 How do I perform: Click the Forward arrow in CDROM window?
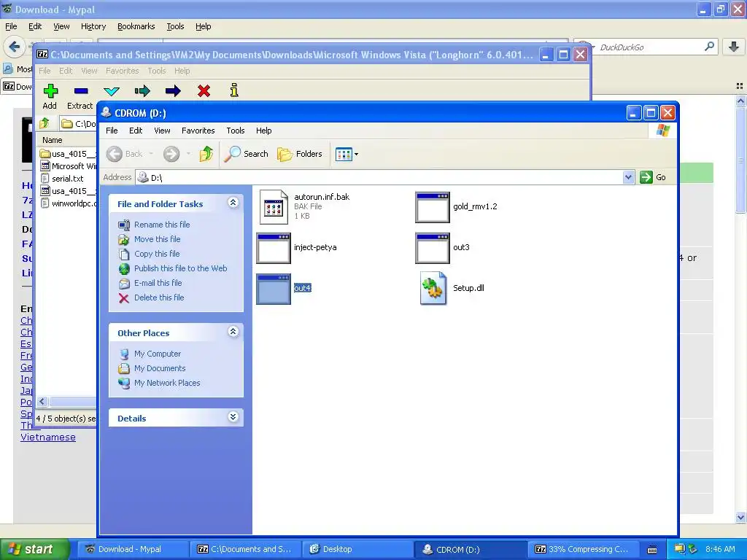tap(171, 154)
